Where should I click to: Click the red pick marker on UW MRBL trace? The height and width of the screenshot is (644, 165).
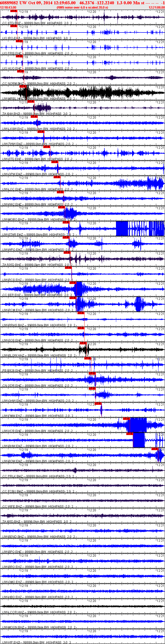point(23,86)
